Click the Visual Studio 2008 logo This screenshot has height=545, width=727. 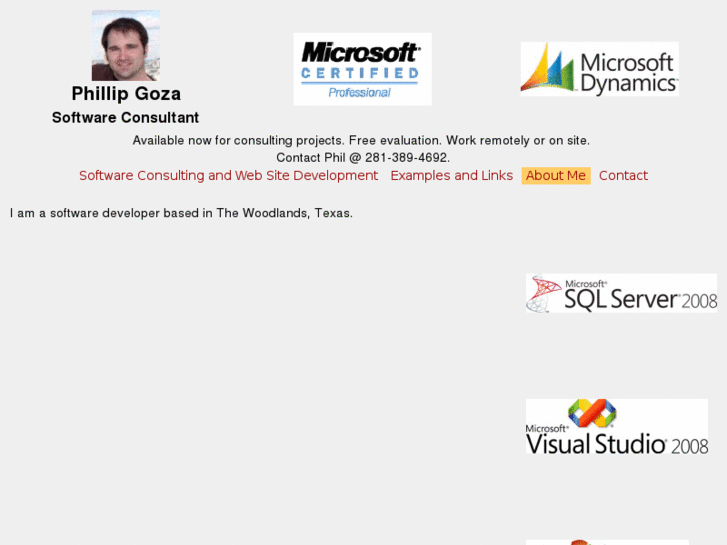(617, 427)
